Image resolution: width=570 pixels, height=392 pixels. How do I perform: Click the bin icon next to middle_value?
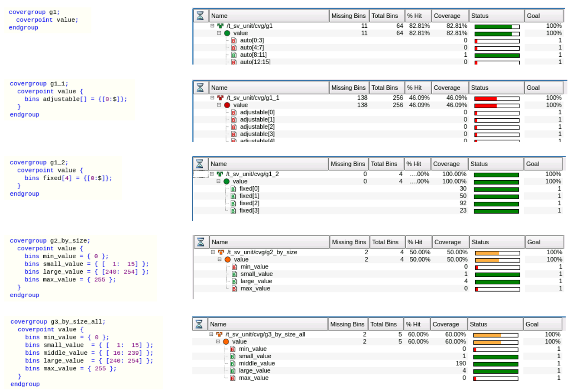(x=233, y=363)
